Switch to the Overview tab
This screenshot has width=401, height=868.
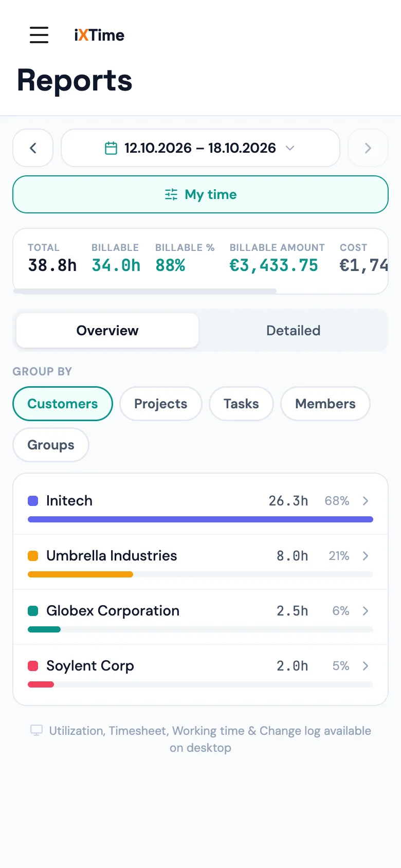click(107, 330)
